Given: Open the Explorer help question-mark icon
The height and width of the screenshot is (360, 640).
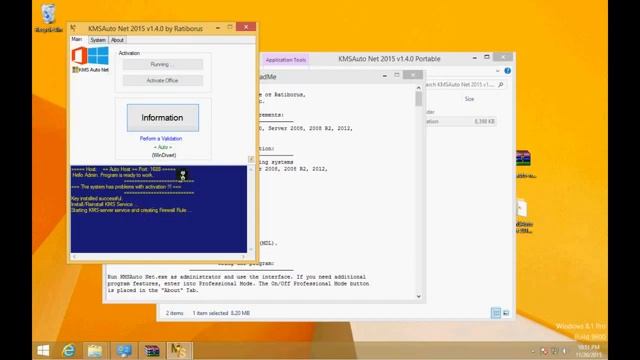Looking at the screenshot, I should [x=507, y=71].
